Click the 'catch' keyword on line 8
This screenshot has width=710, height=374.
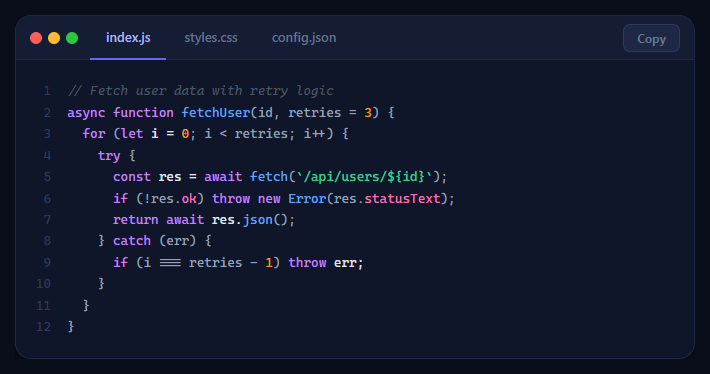pyautogui.click(x=132, y=240)
